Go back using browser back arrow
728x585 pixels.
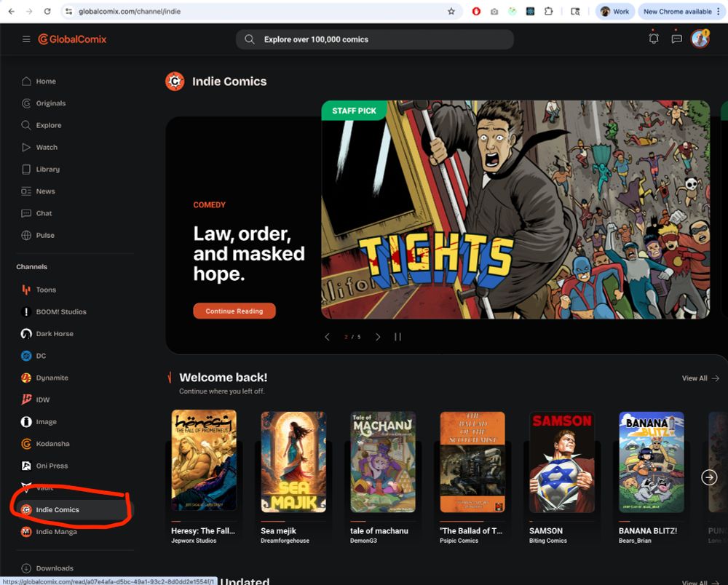(x=11, y=11)
